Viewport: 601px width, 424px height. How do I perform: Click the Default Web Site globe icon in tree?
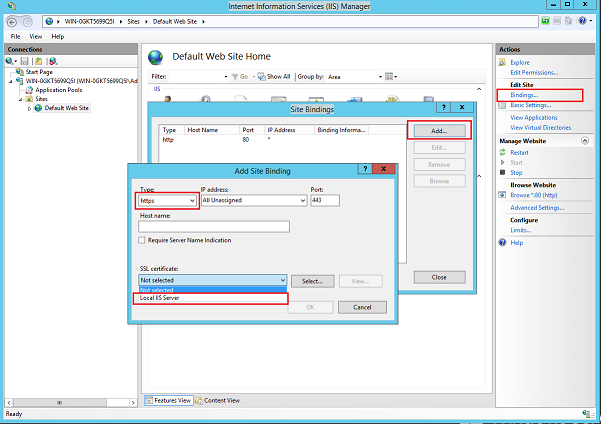point(39,108)
